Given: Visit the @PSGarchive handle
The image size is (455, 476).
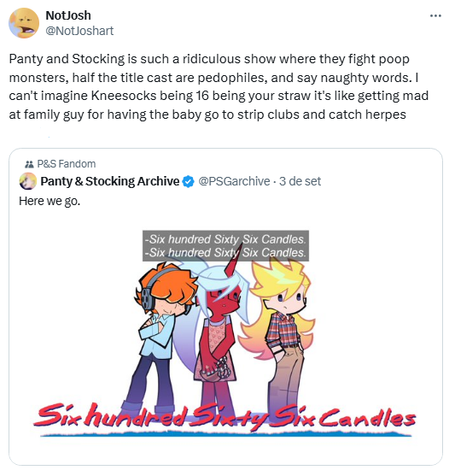Looking at the screenshot, I should click(x=234, y=181).
